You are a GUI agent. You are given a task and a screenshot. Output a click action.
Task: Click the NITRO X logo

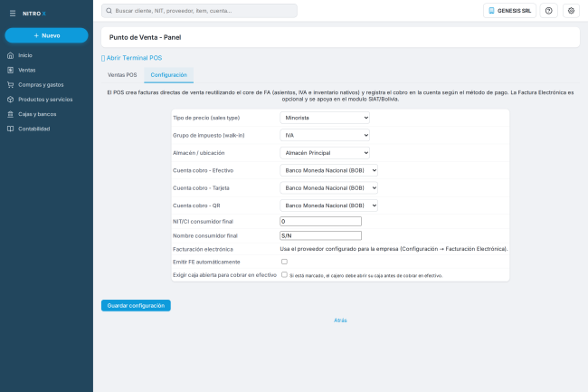pos(34,14)
